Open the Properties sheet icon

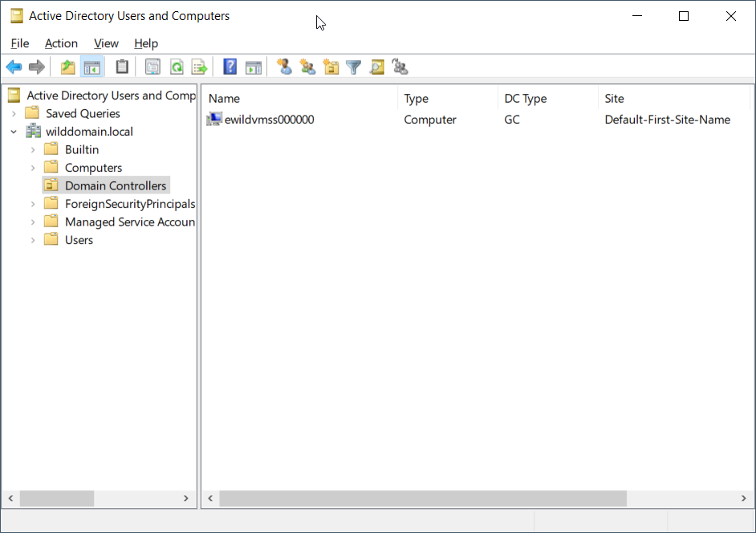point(152,67)
